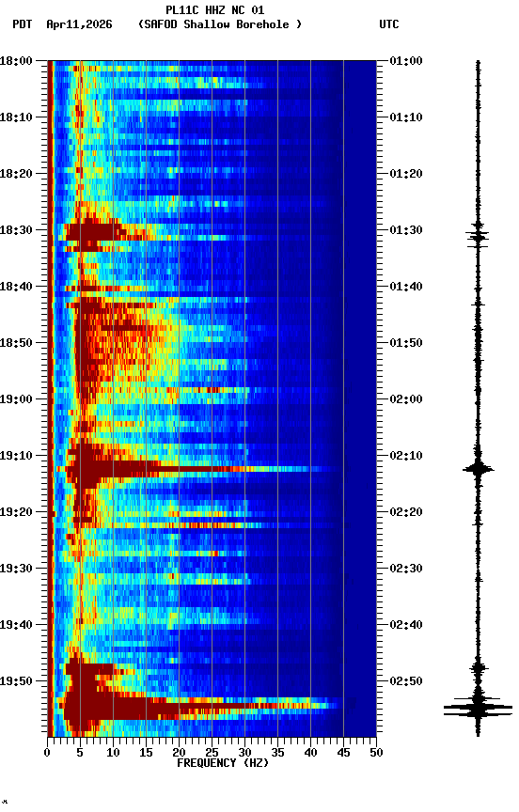Viewport: 519px width, 812px height.
Task: Click the waveform burst near 01:31 UTC
Action: click(478, 237)
